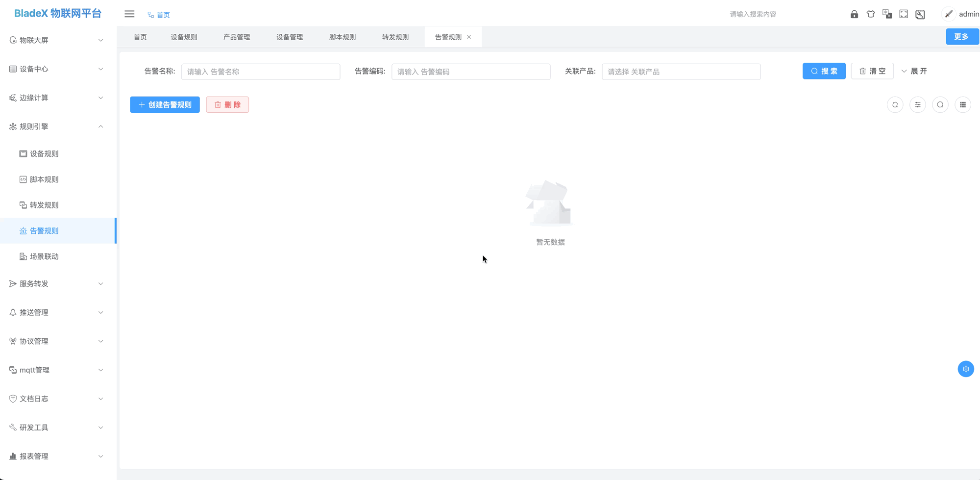
Task: Toggle table search via magnifier icon
Action: (x=940, y=104)
